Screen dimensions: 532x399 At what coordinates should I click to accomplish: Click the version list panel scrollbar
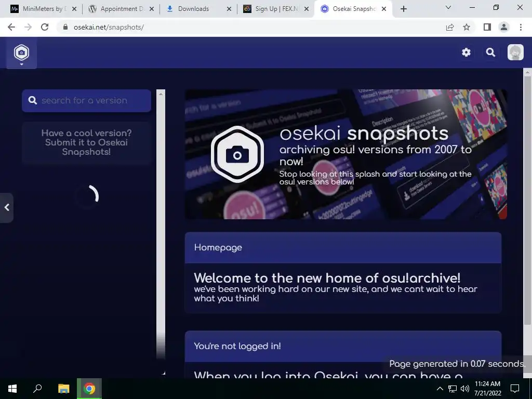tap(161, 224)
